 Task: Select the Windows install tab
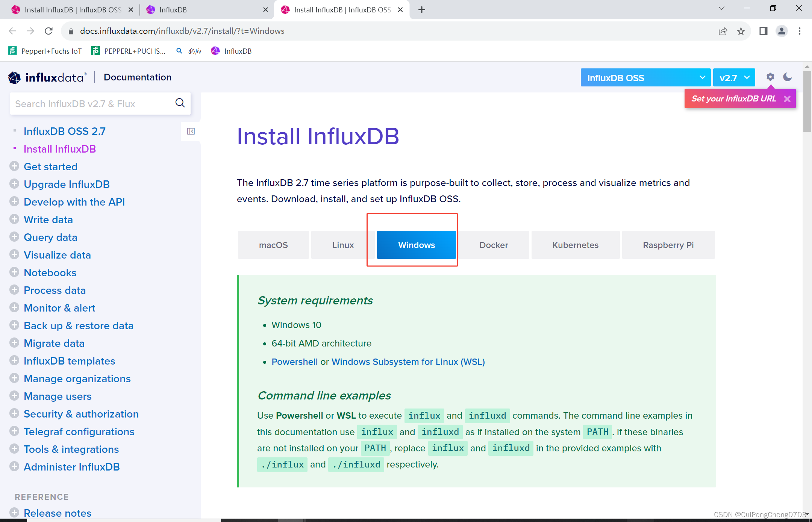tap(417, 245)
